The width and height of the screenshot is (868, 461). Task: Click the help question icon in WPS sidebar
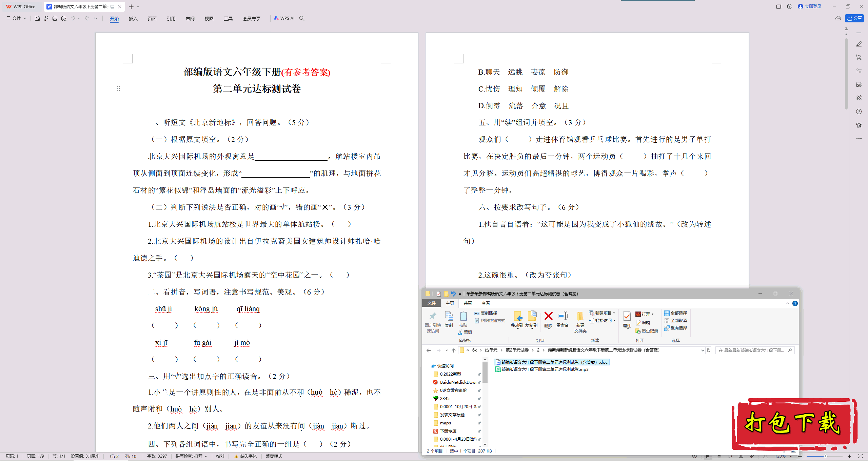[x=859, y=112]
